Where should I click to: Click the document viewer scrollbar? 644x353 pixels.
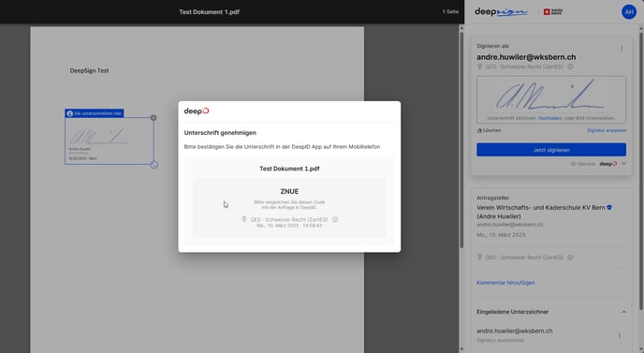[x=461, y=140]
